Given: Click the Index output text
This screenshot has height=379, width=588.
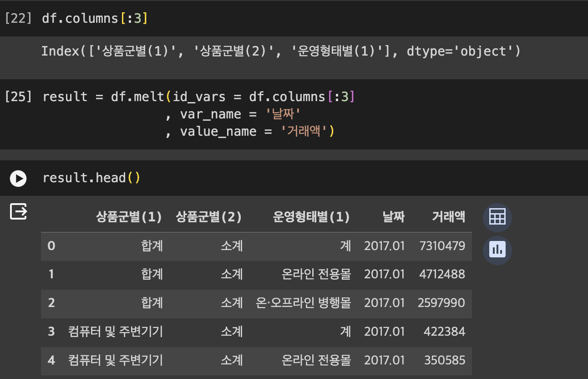Looking at the screenshot, I should pyautogui.click(x=281, y=51).
